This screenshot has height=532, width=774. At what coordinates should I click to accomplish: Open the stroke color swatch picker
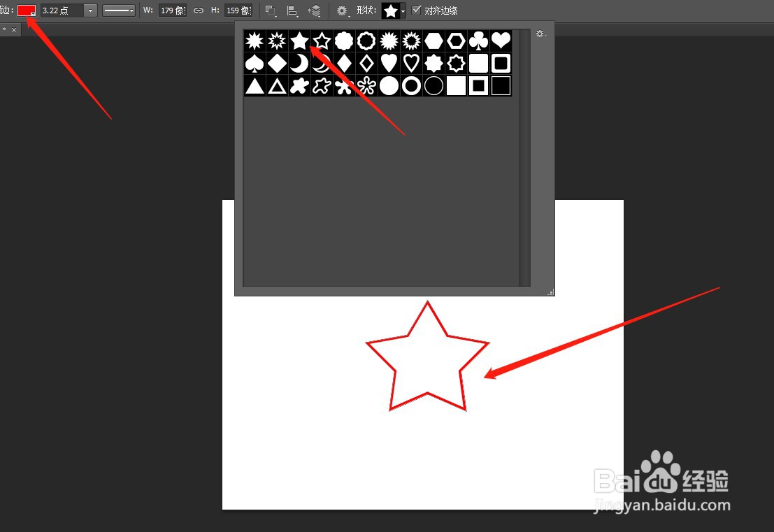point(26,10)
